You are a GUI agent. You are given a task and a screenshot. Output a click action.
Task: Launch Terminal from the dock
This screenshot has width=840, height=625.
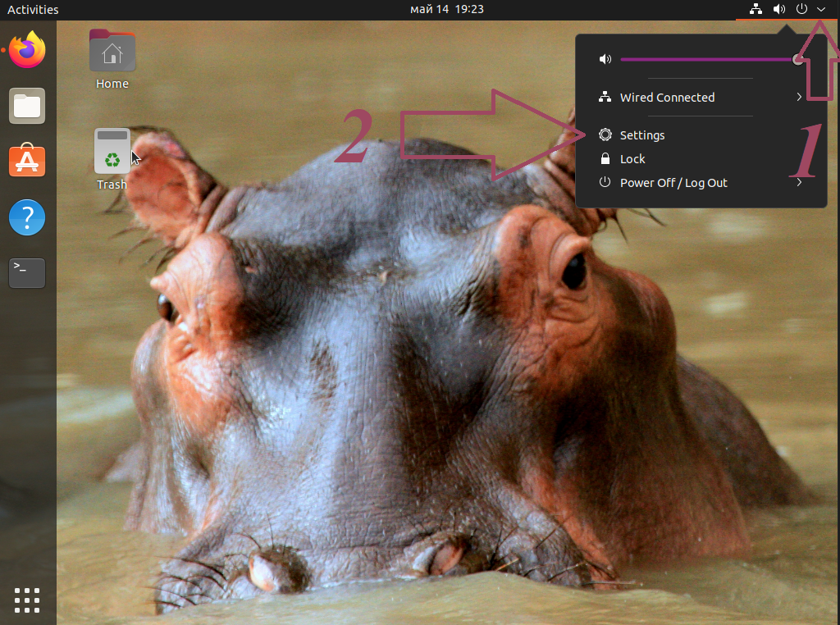27,271
